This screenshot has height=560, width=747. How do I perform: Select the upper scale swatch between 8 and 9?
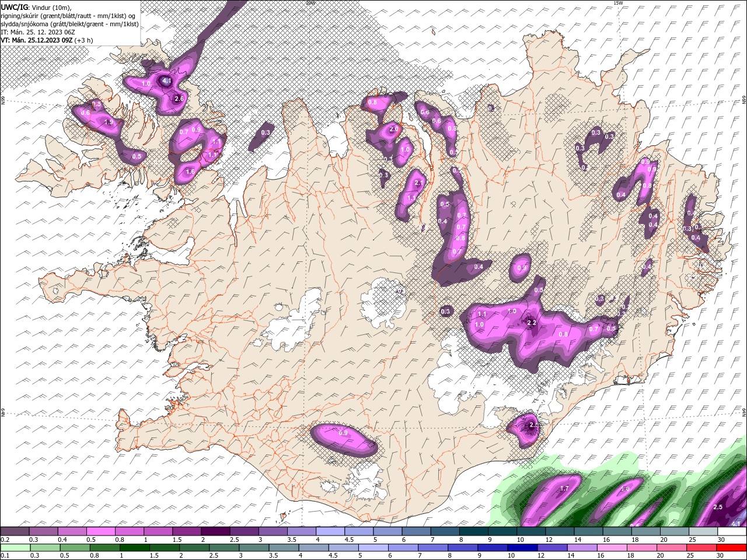(474, 531)
